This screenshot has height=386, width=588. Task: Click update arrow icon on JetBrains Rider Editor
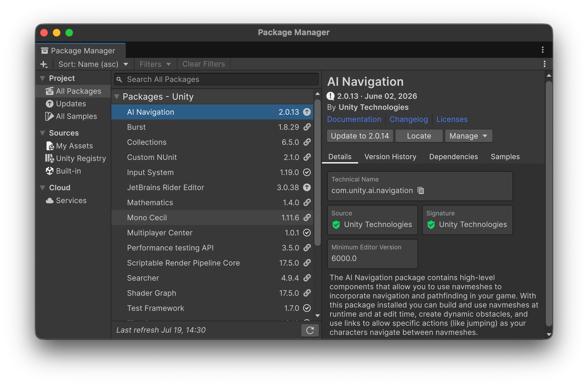point(307,187)
